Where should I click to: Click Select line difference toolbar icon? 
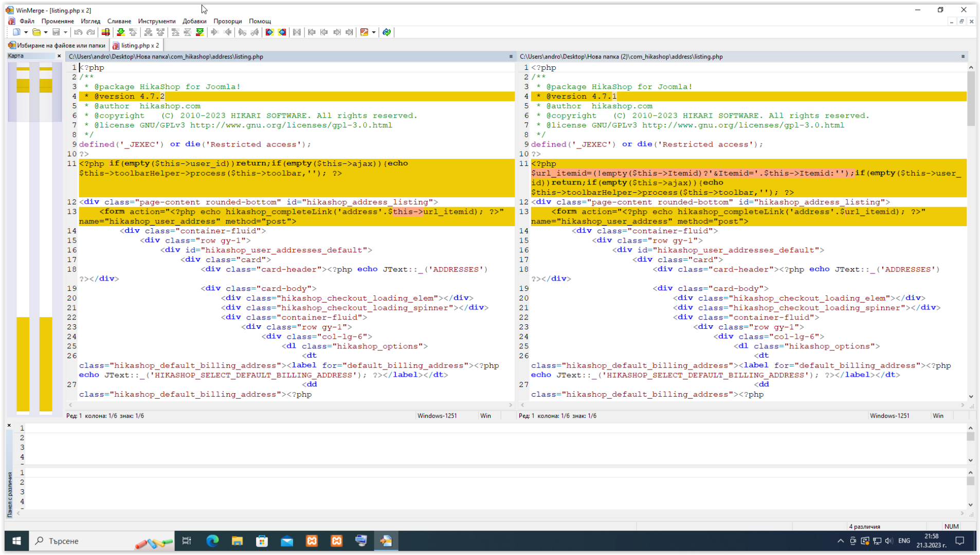[x=105, y=32]
